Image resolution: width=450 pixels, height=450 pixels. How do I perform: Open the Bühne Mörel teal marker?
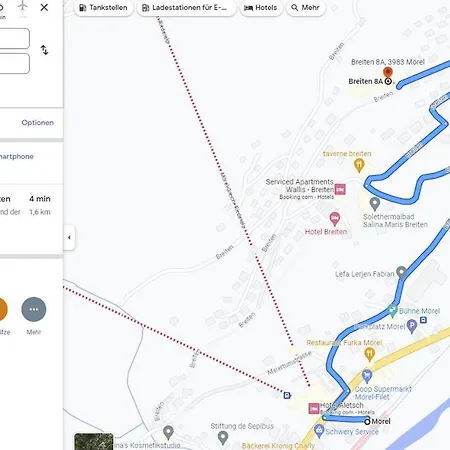pos(393,311)
